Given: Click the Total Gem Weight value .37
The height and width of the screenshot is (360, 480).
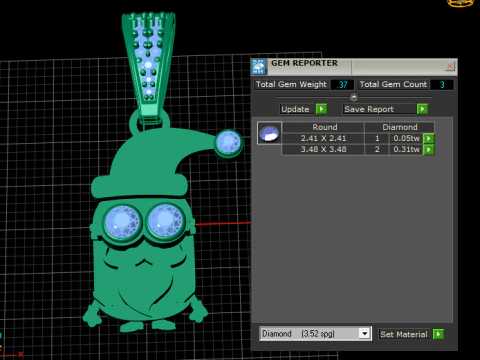Looking at the screenshot, I should 342,85.
